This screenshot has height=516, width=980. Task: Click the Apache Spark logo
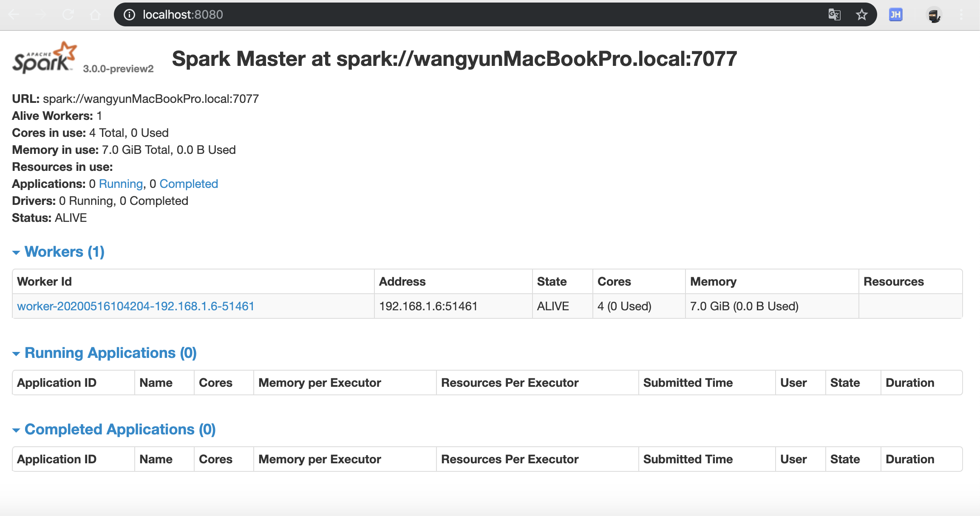(x=42, y=57)
